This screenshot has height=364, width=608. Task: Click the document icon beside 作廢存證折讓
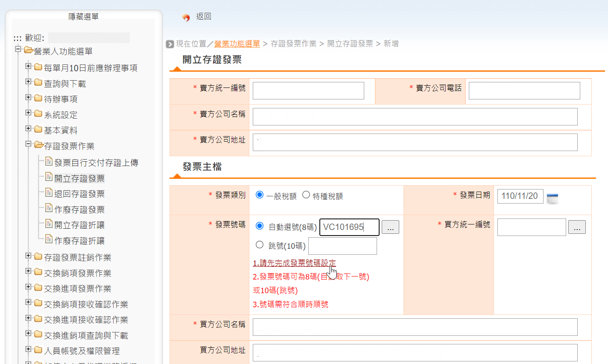tap(49, 240)
